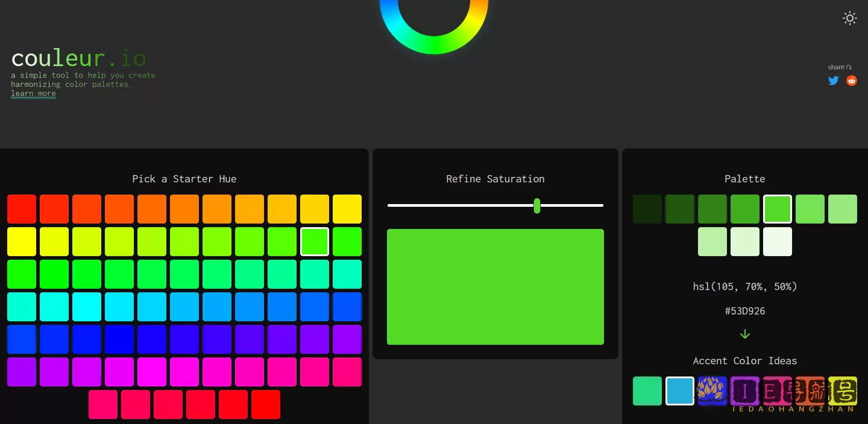Toggle light mode with the sun icon

tap(849, 18)
